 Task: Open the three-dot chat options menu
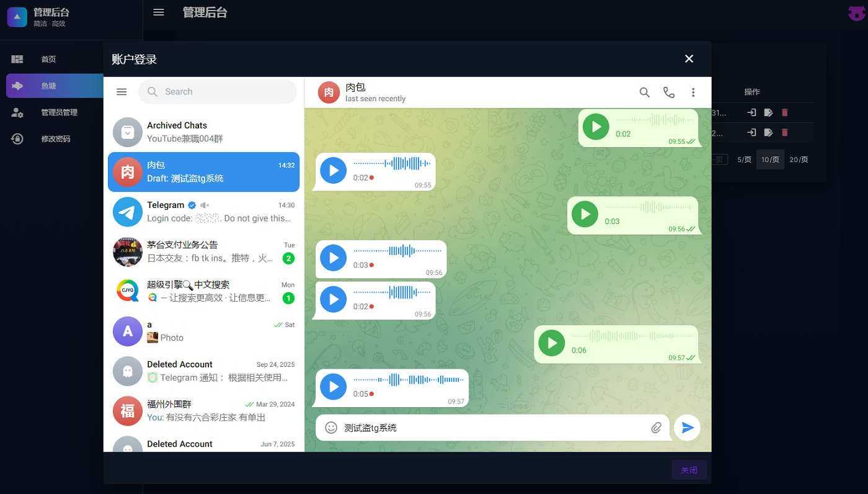pos(693,92)
